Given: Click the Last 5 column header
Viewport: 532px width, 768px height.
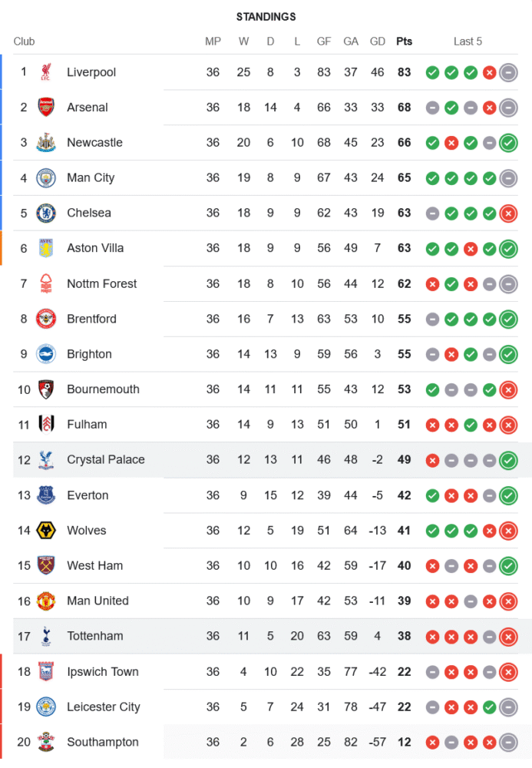Looking at the screenshot, I should (x=468, y=41).
